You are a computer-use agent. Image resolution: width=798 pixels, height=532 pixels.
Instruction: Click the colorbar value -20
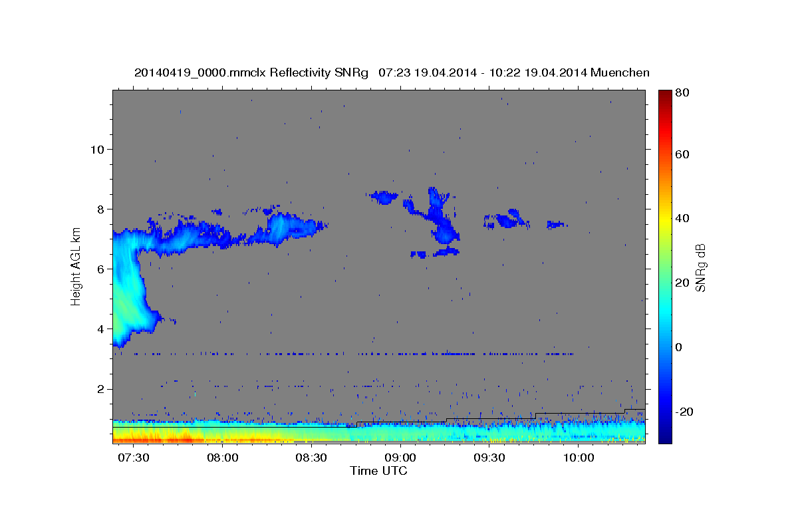[684, 412]
